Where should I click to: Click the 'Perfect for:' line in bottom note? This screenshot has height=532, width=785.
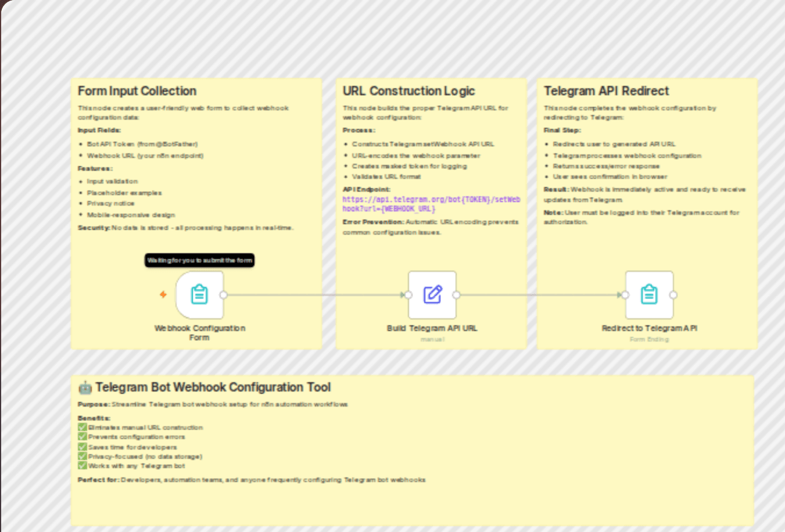252,480
